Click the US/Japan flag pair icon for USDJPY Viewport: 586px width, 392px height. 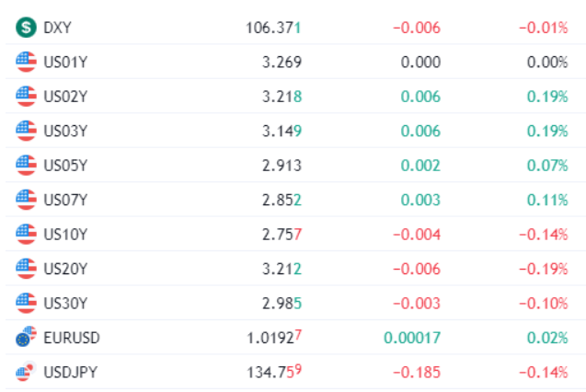click(x=26, y=371)
